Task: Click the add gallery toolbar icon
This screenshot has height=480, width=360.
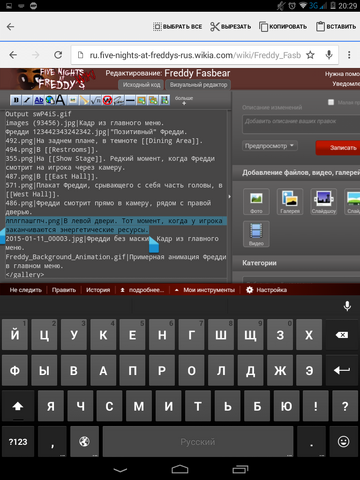Action: click(153, 100)
